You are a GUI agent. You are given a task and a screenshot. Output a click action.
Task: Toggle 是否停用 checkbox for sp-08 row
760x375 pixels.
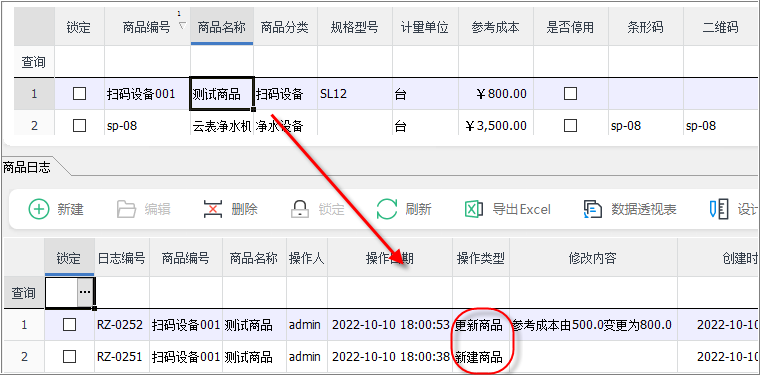(570, 126)
